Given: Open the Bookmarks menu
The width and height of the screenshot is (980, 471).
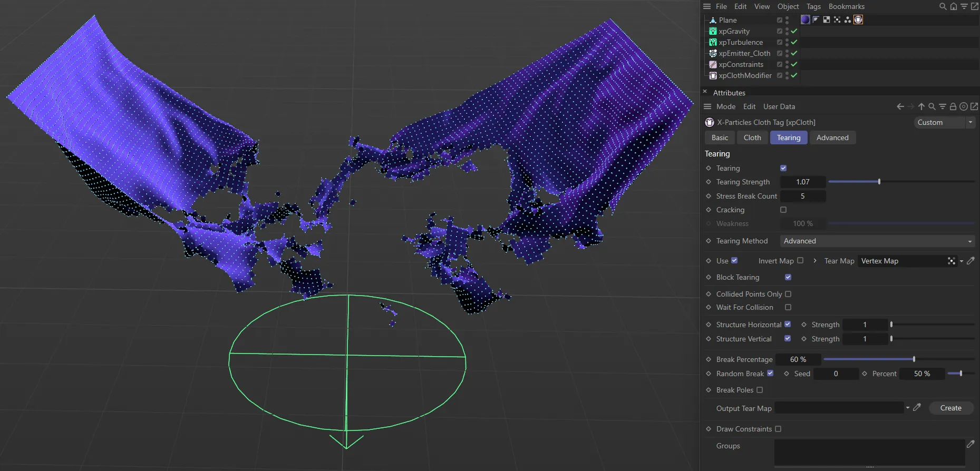Looking at the screenshot, I should 847,6.
